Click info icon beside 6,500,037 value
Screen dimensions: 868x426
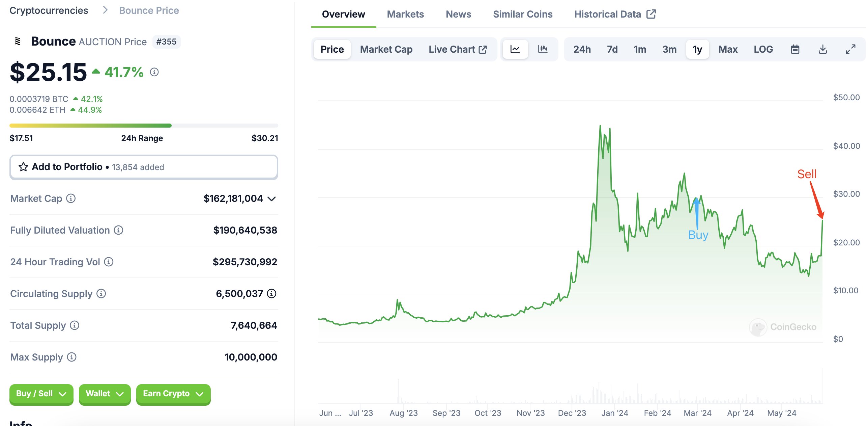(271, 293)
